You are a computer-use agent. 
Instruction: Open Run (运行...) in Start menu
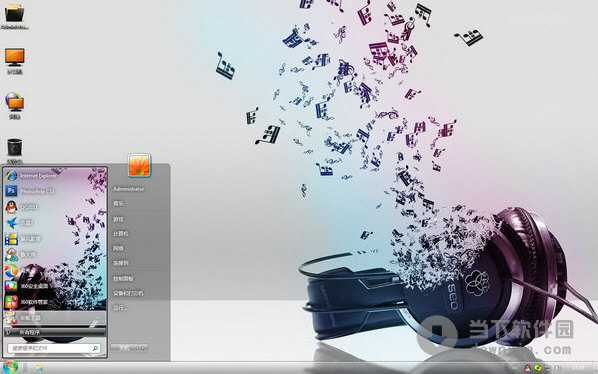pos(120,308)
